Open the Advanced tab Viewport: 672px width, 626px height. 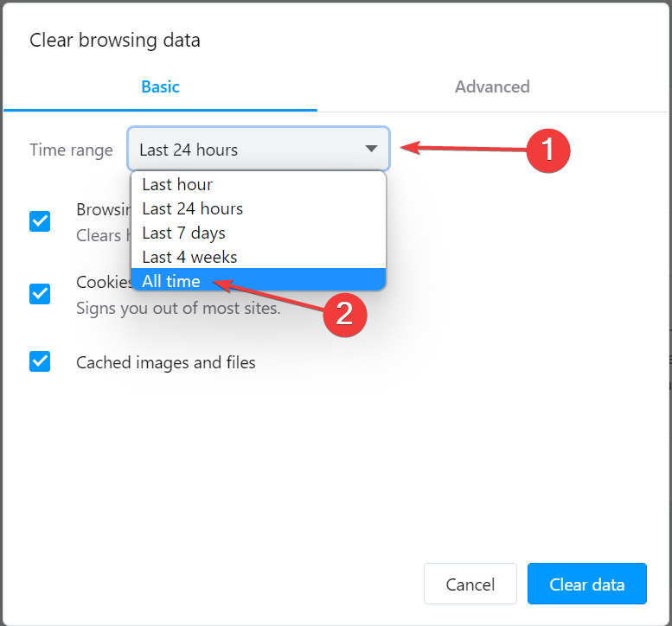(492, 86)
